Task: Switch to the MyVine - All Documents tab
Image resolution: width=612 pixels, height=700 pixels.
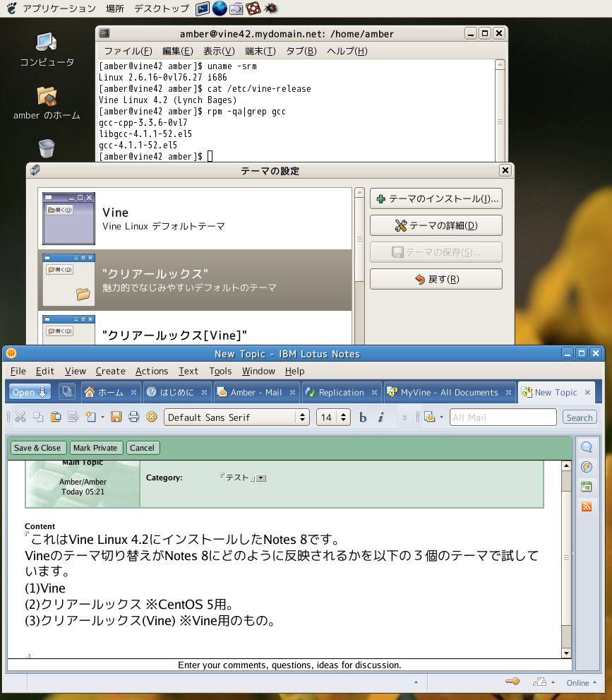Action: [x=449, y=392]
